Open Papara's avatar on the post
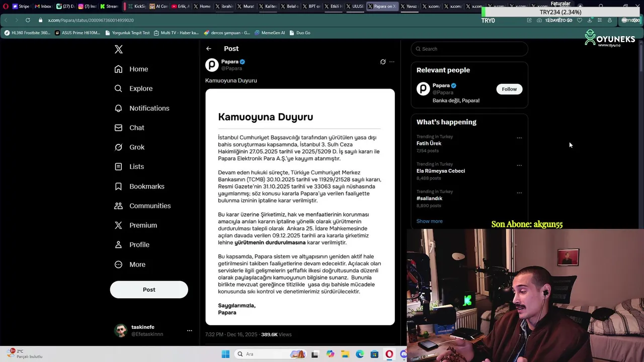Viewport: 644px width, 362px height. click(x=212, y=65)
